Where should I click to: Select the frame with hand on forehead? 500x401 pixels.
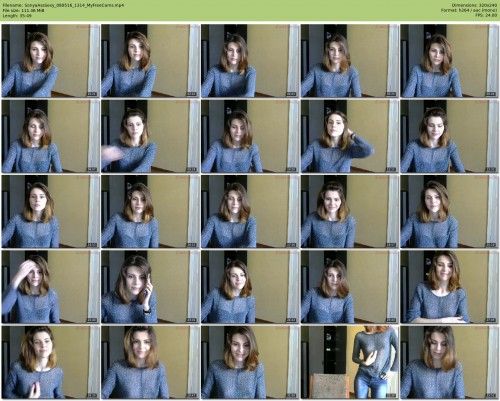51,287
